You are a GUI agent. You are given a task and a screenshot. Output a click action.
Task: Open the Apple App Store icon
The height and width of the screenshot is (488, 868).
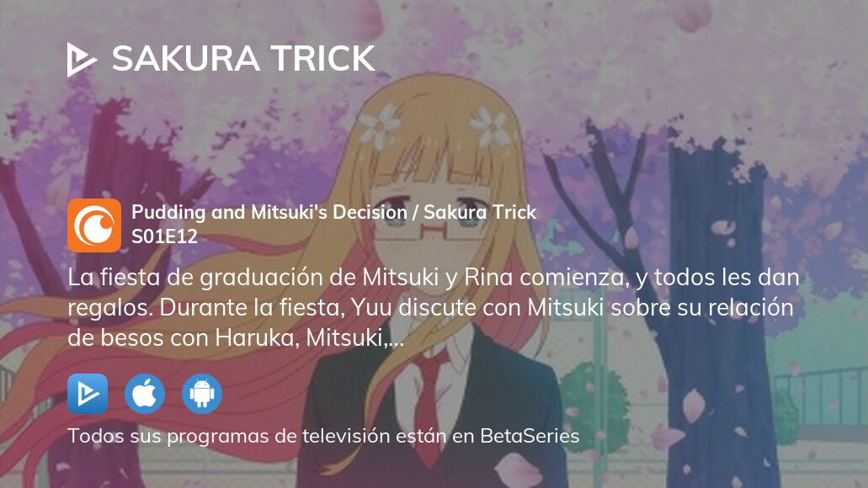pyautogui.click(x=145, y=394)
